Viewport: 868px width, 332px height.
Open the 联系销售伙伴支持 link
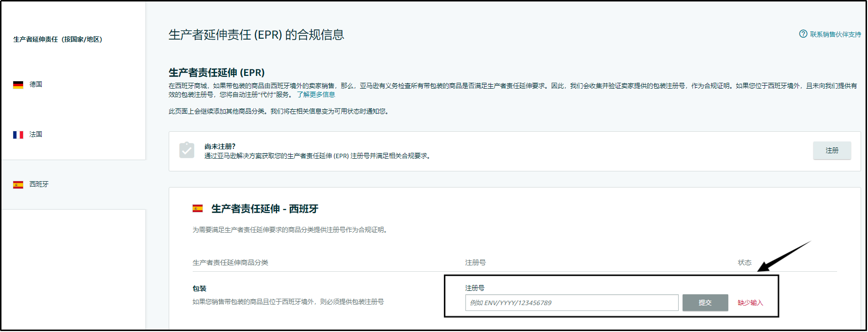point(835,34)
